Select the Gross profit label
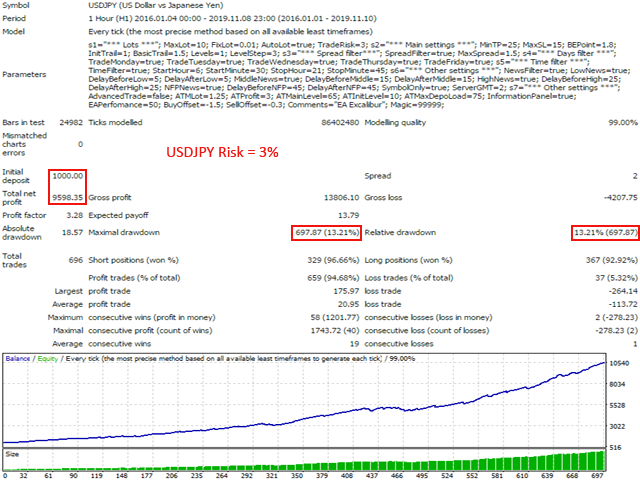640x480 pixels. [x=110, y=198]
